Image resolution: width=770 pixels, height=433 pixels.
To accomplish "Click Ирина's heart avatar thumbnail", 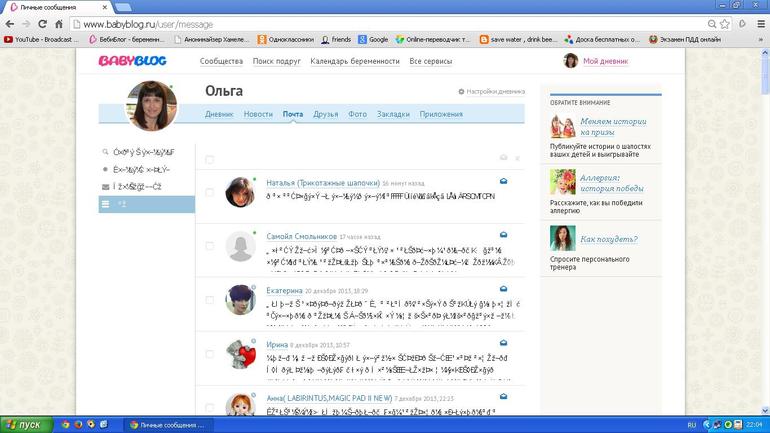I will (x=241, y=353).
